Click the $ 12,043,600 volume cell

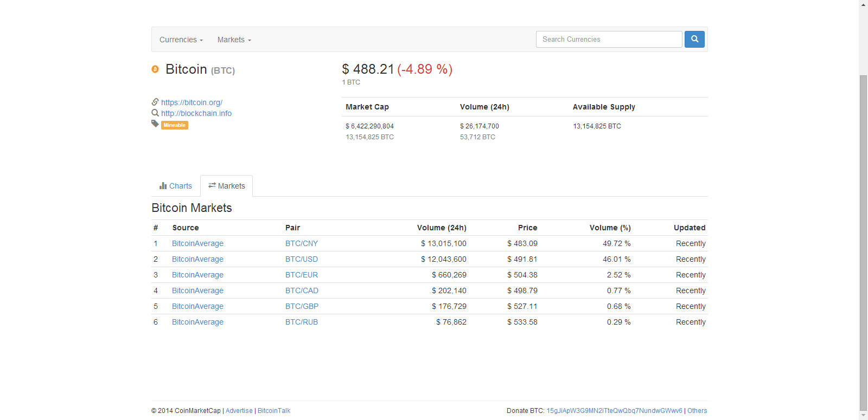444,259
